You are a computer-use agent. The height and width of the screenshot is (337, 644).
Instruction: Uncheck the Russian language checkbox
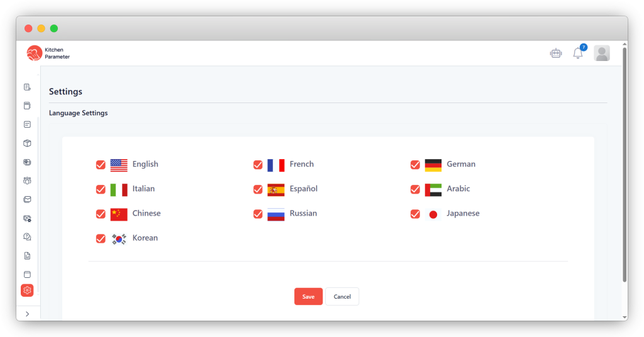258,214
